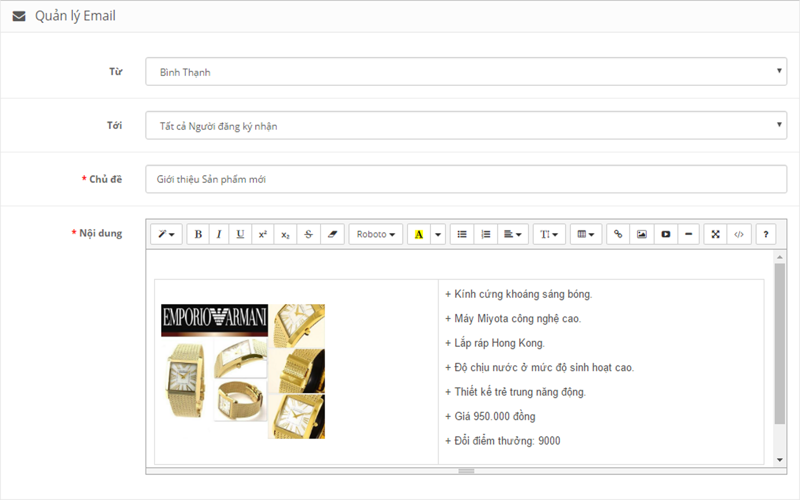Screen dimensions: 800x500
Task: Toggle strikethrough formatting
Action: (x=308, y=234)
